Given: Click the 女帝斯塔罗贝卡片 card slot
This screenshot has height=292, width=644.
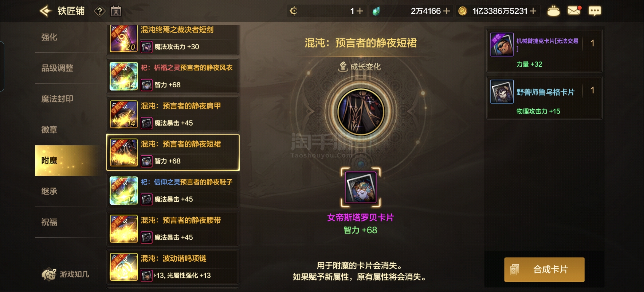Looking at the screenshot, I should tap(361, 187).
